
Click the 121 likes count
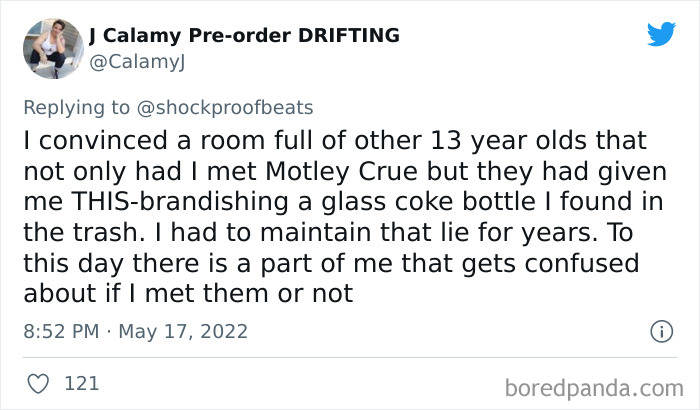coord(81,382)
